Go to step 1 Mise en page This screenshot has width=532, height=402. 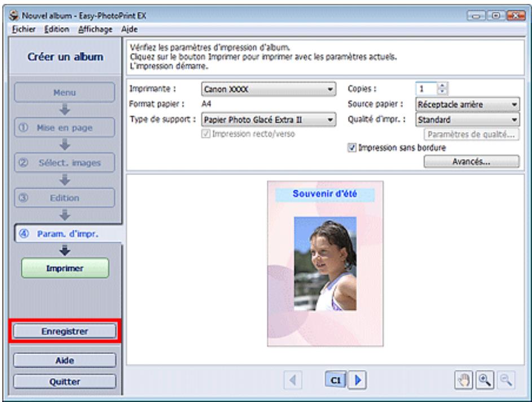[x=64, y=128]
